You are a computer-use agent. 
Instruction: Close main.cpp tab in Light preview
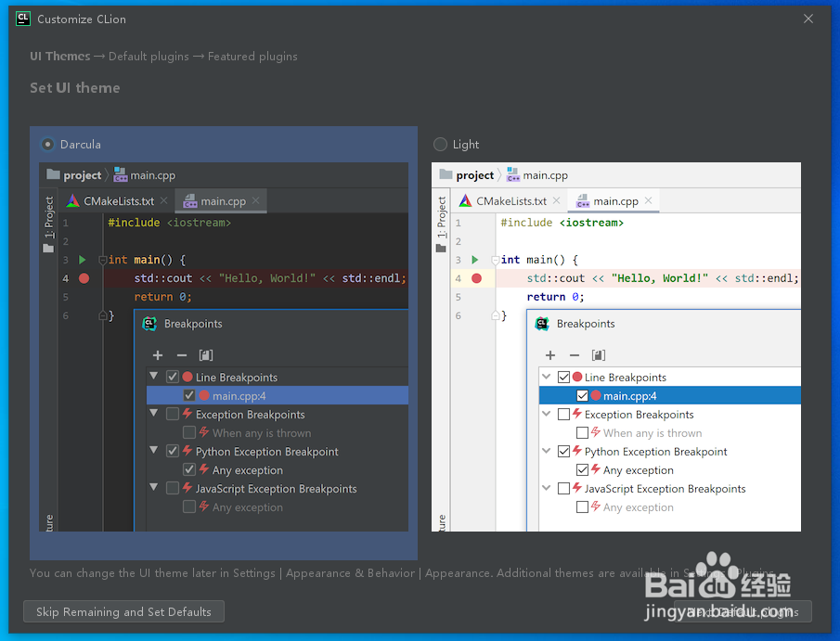(x=648, y=200)
